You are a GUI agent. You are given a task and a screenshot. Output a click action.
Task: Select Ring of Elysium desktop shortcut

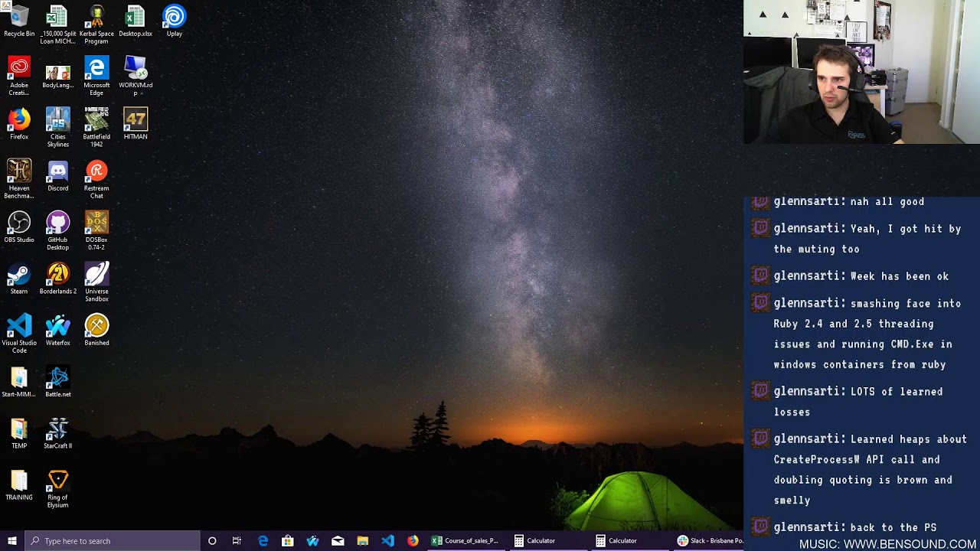click(x=58, y=488)
